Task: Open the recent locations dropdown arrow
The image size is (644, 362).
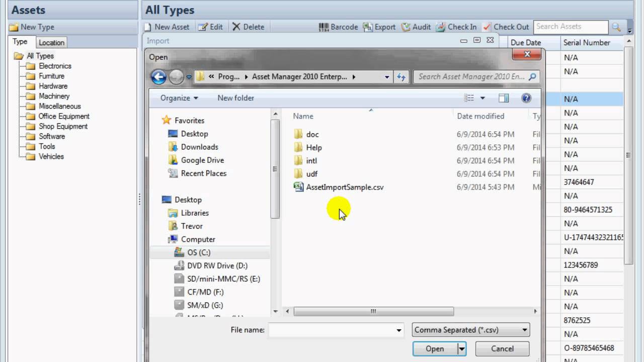Action: click(x=189, y=77)
